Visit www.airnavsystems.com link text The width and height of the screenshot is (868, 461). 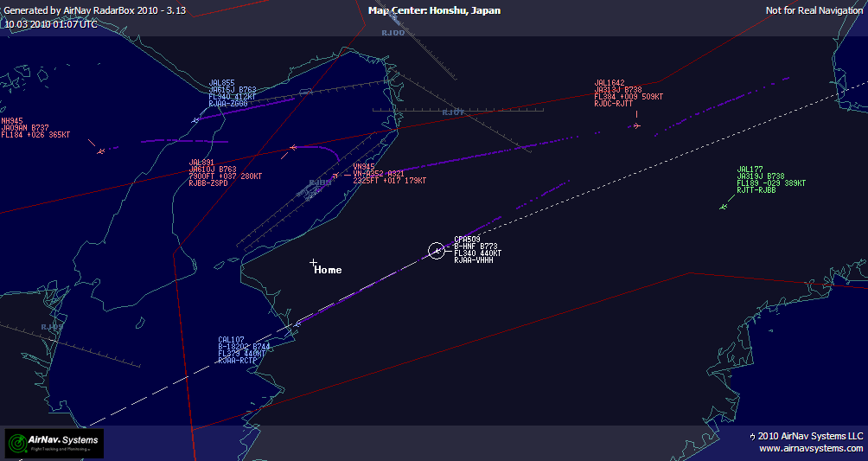(811, 448)
